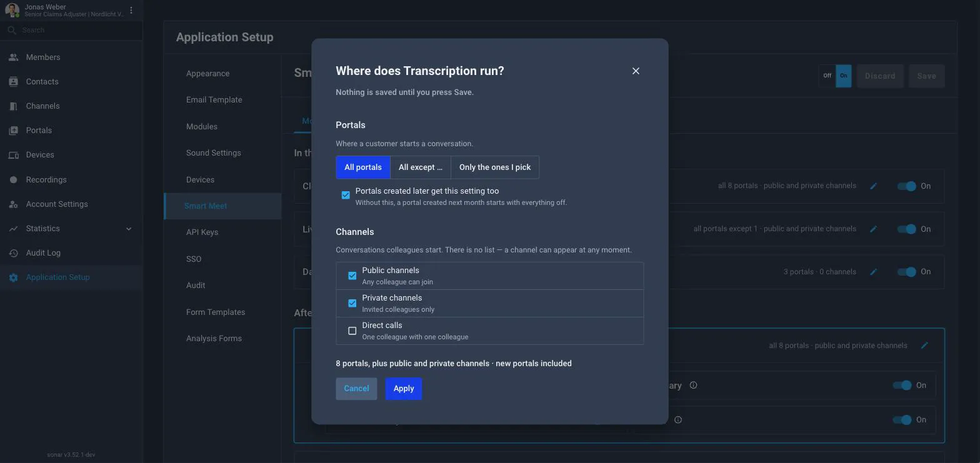Click the Discard button
Screen dimensions: 980x463
880,76
